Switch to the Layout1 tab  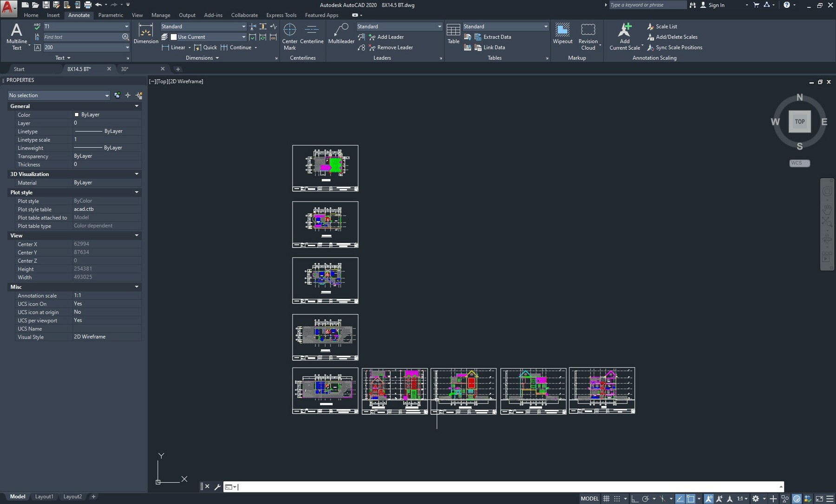pyautogui.click(x=44, y=497)
